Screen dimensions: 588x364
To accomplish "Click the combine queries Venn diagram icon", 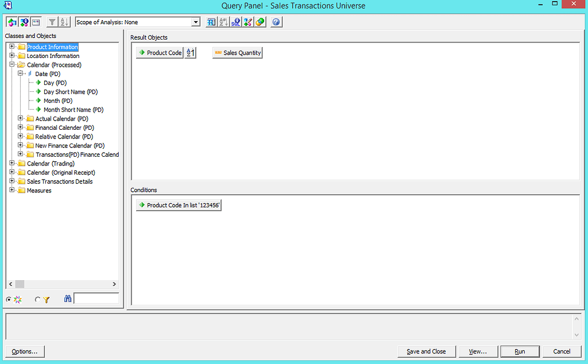I will tap(260, 22).
